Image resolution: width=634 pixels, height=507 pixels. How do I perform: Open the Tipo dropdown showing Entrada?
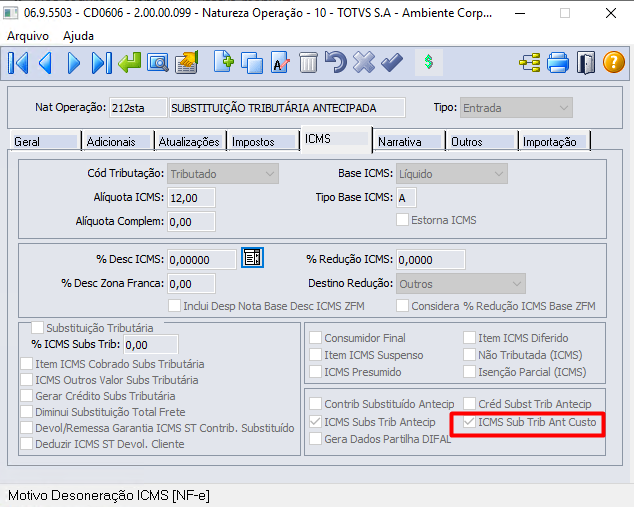point(516,108)
